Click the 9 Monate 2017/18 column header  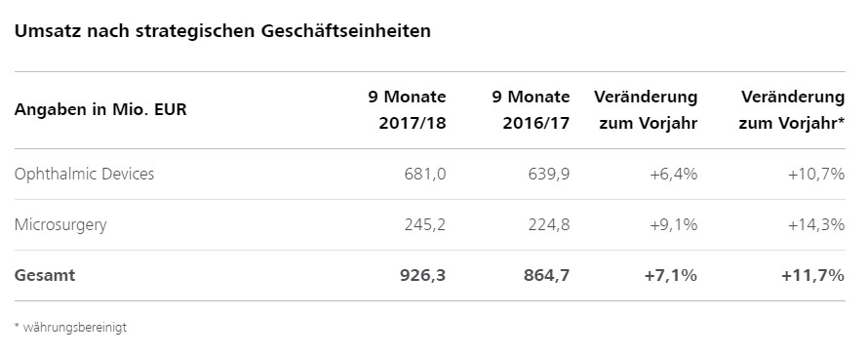point(408,109)
